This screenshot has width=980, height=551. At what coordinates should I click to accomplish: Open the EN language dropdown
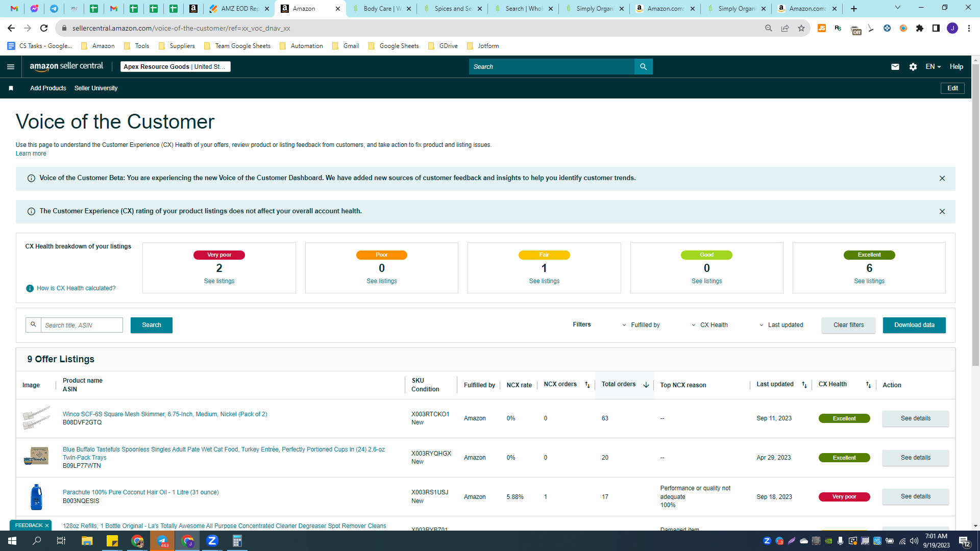pyautogui.click(x=933, y=67)
